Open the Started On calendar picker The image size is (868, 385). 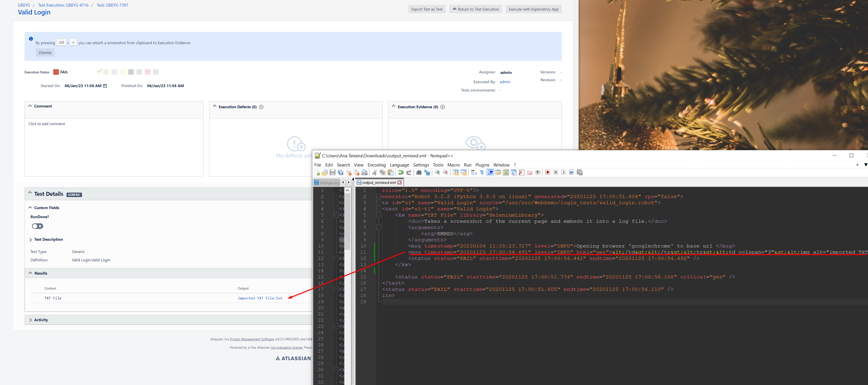tap(105, 86)
